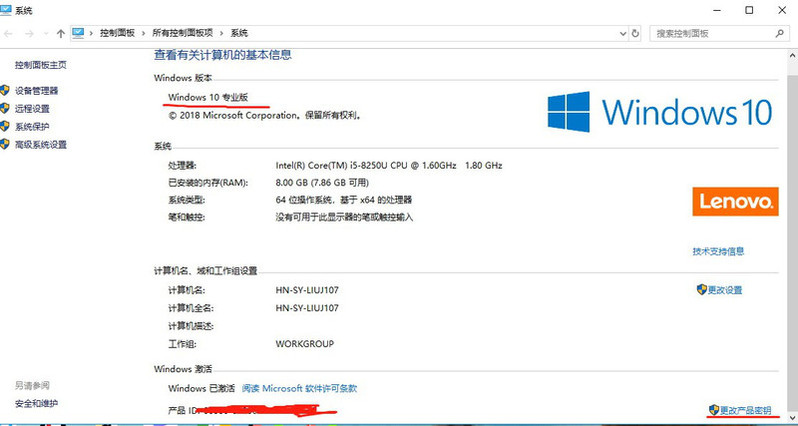Click system icon in title bar
Viewport: 798px width, 426px height.
pos(6,10)
